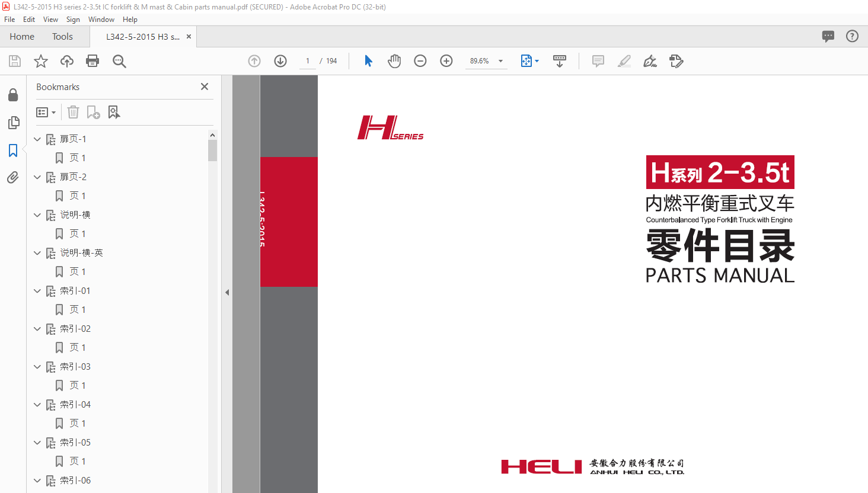Add the file to starred using the star icon
The height and width of the screenshot is (493, 868).
[41, 61]
